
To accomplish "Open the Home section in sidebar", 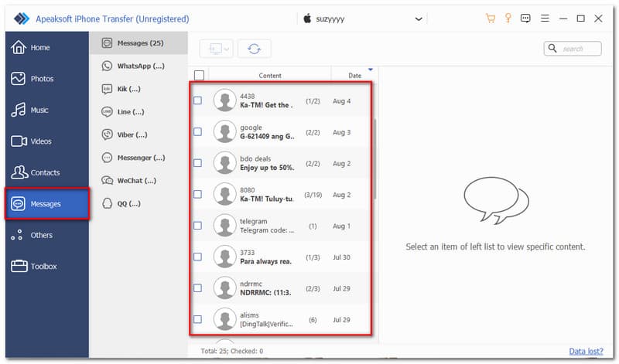I will pos(46,47).
